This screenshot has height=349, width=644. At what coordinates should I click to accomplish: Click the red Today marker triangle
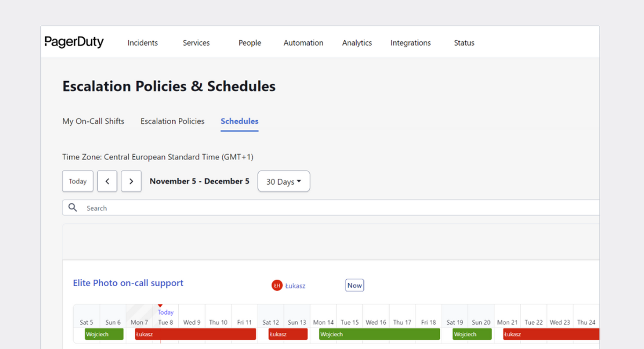160,306
